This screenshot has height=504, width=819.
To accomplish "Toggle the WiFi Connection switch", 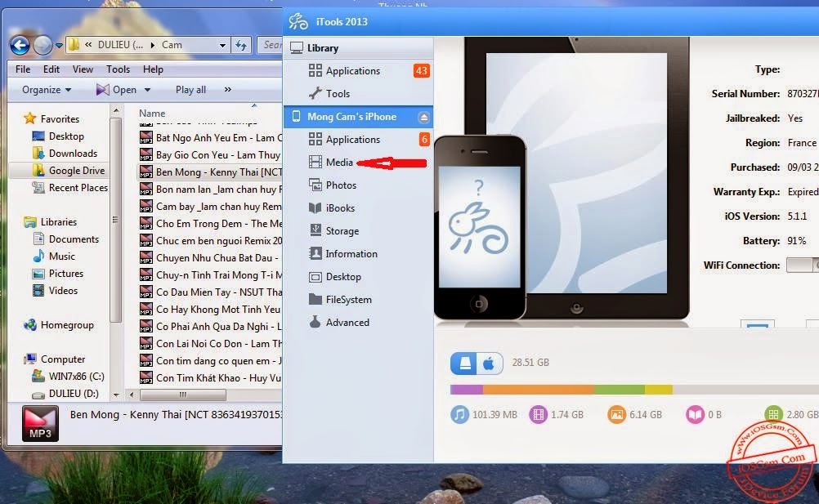I will (x=803, y=265).
